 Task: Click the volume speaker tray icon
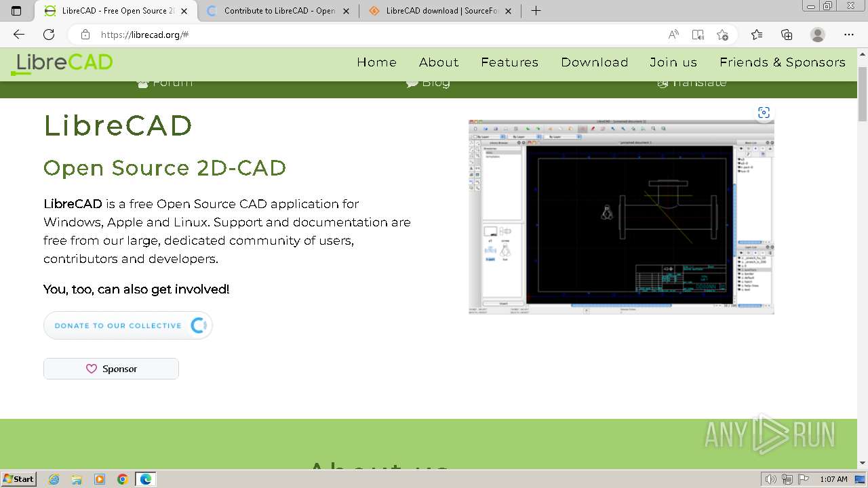pos(771,479)
